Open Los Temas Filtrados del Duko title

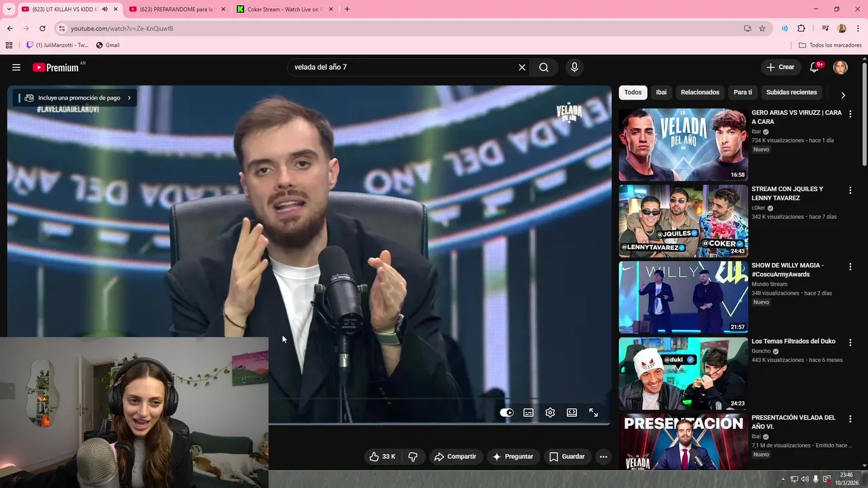(x=793, y=341)
